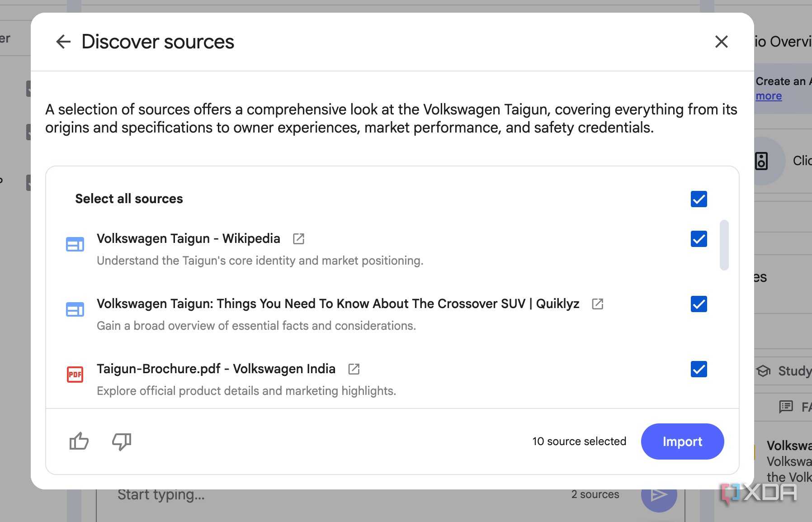Open Taigun-Brochure.pdf external link icon

pyautogui.click(x=354, y=369)
